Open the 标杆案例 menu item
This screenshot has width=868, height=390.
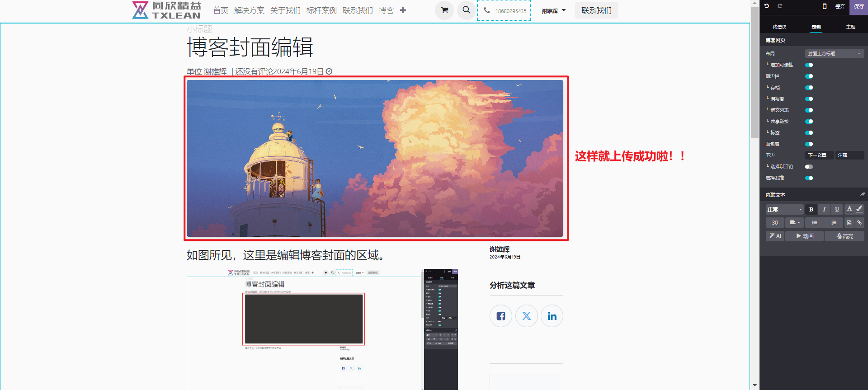click(321, 10)
